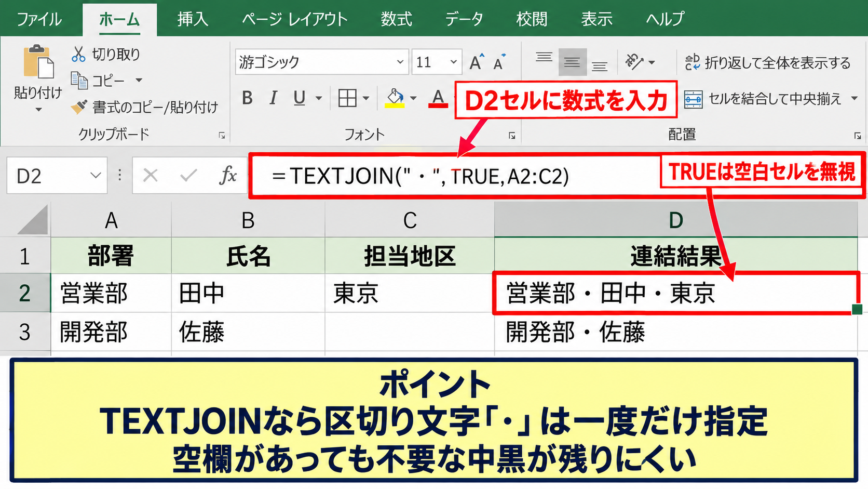The image size is (868, 489).
Task: Switch to the 表示 tab
Action: 596,19
